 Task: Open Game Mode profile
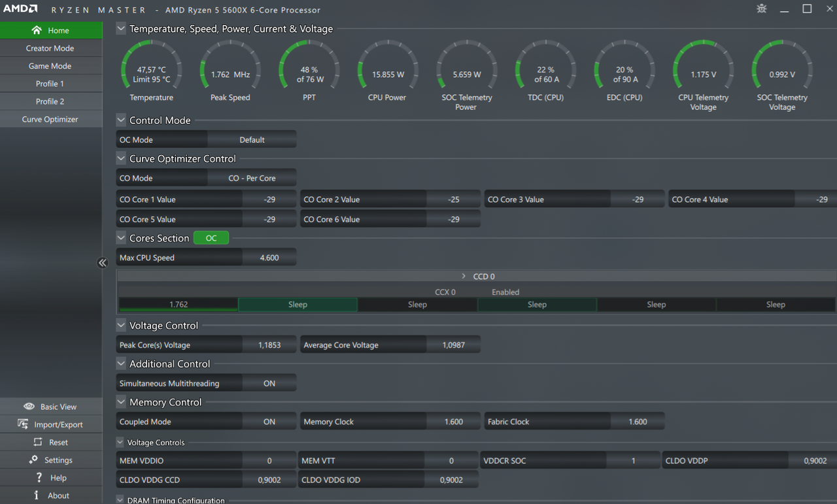[x=51, y=66]
